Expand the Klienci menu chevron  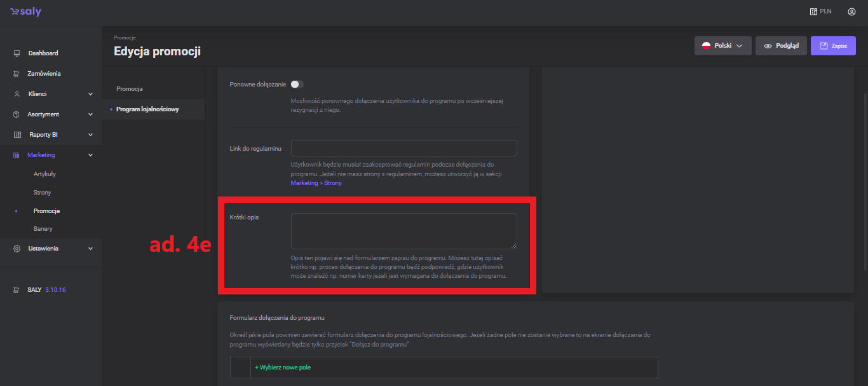pyautogui.click(x=90, y=94)
